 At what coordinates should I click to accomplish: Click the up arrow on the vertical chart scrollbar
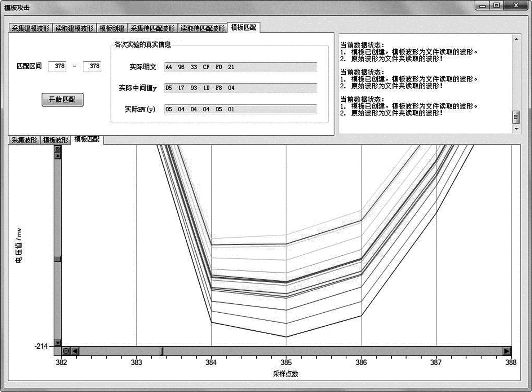tap(57, 155)
